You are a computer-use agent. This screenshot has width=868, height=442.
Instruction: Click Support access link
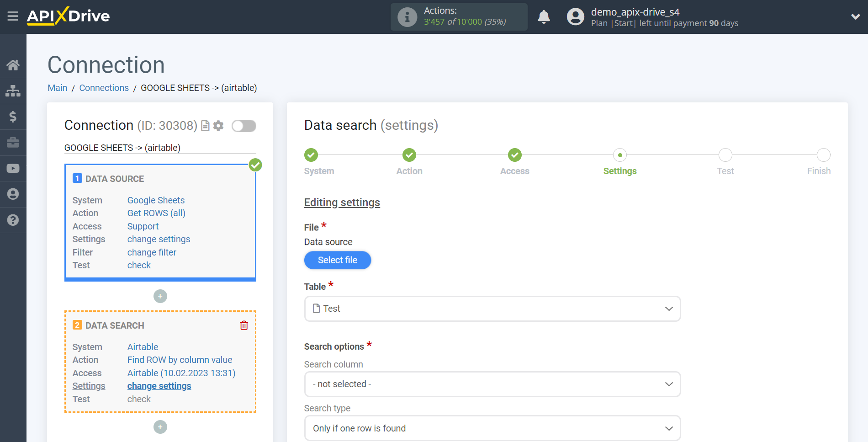[x=143, y=226]
